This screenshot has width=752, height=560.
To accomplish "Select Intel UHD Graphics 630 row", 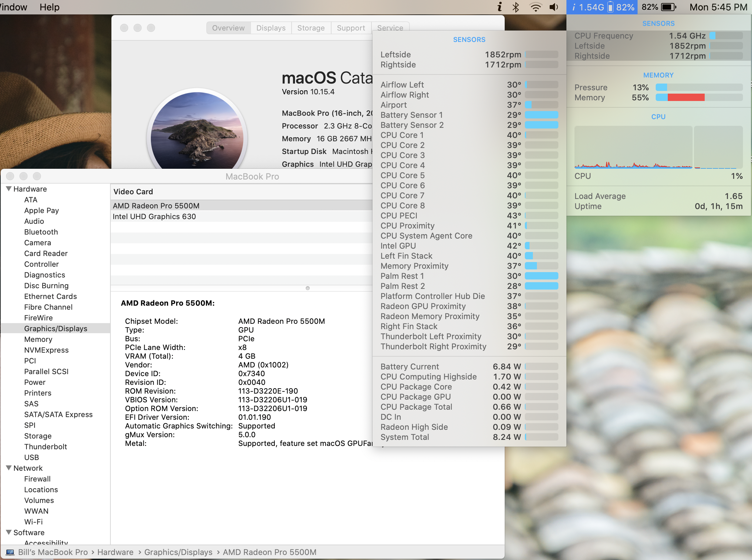I will coord(154,217).
